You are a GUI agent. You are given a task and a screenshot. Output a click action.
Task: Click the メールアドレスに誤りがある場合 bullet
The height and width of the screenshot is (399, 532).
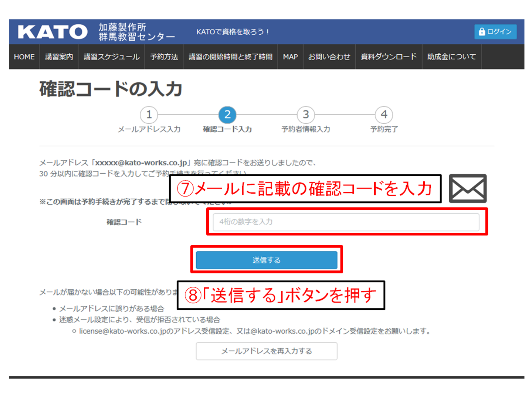click(x=112, y=308)
